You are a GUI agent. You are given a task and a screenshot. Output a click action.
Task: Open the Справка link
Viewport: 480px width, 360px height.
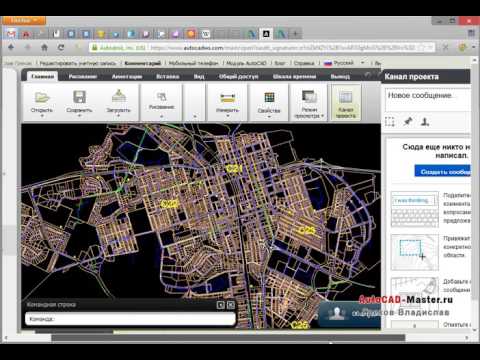pyautogui.click(x=304, y=63)
